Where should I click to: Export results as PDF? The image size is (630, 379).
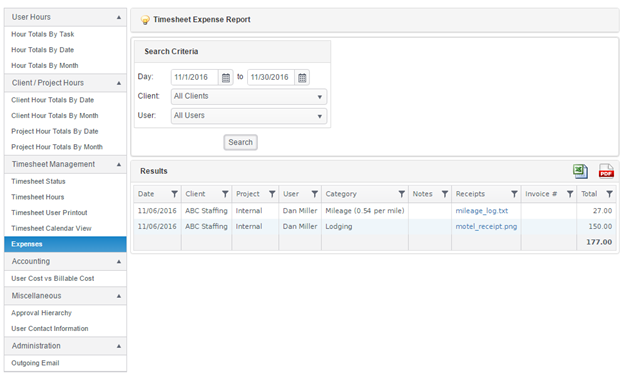point(606,171)
